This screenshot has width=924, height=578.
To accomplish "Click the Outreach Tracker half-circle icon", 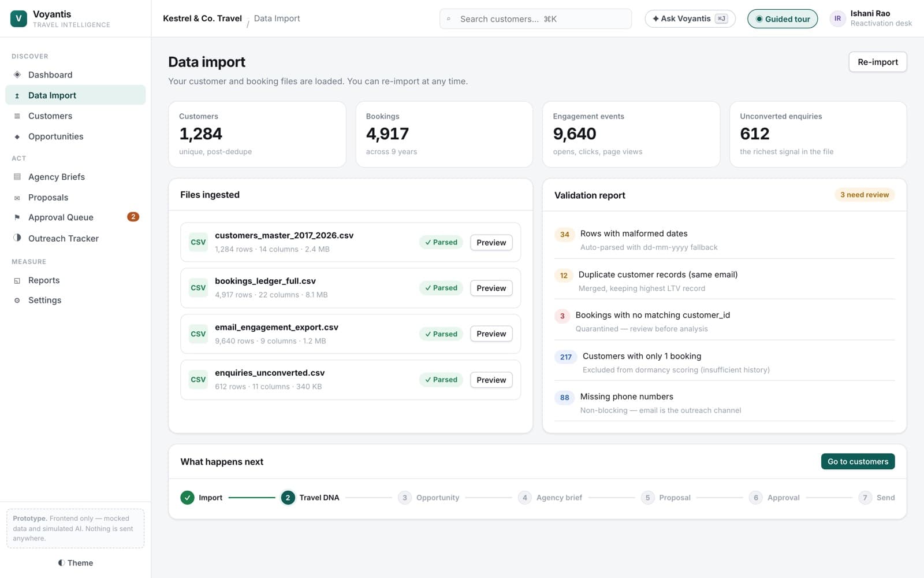I will (x=17, y=238).
